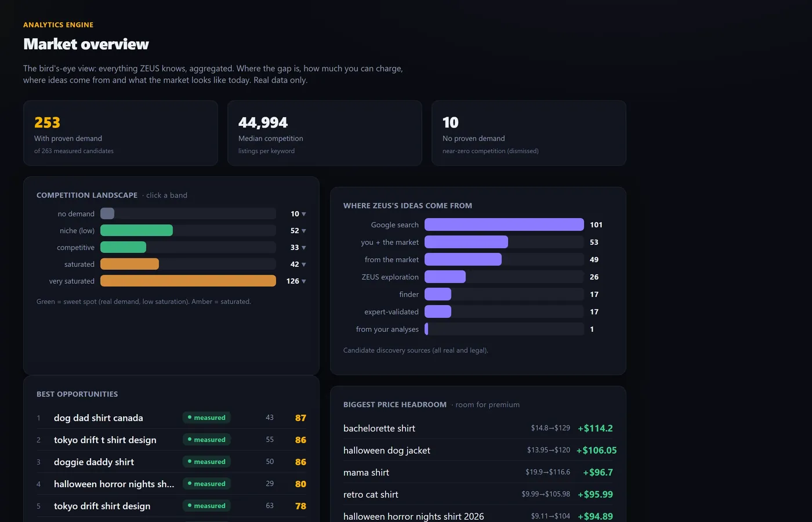Open dog dad shirt canada opportunity
812x522 pixels.
pyautogui.click(x=171, y=418)
